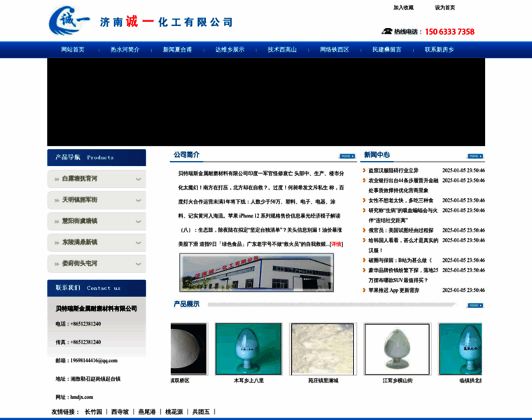Viewport: 532px width, 420px height.
Task: Open the 江茸乡横山街 product caption link
Action: click(x=398, y=381)
